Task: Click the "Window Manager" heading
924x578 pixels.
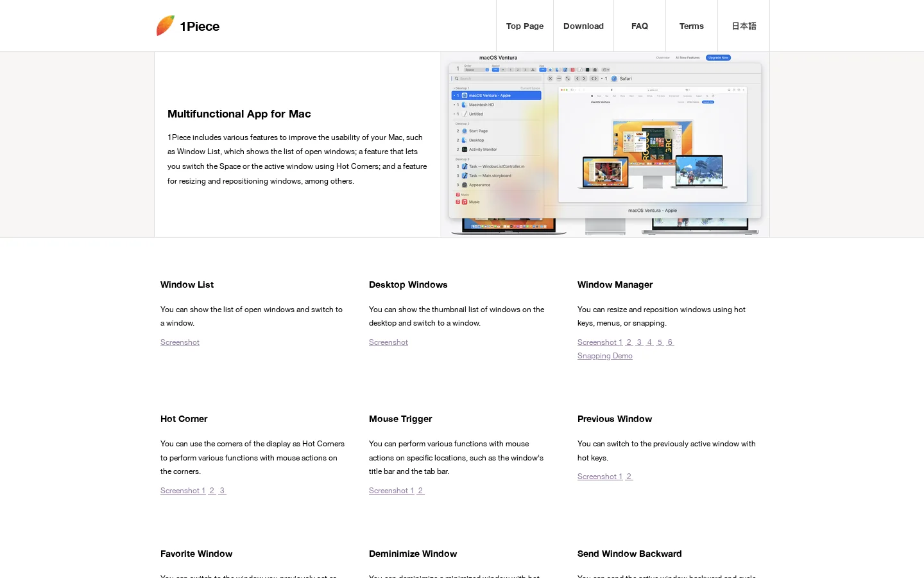Action: (615, 285)
